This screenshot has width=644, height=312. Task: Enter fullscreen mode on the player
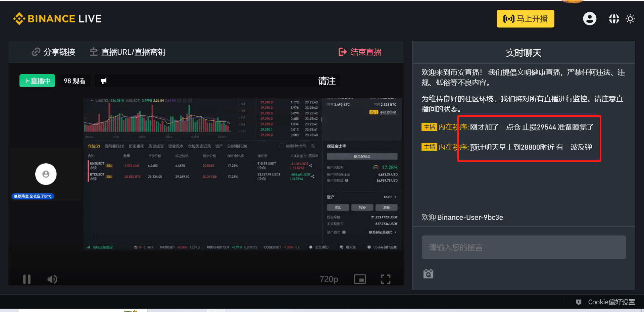tap(385, 279)
